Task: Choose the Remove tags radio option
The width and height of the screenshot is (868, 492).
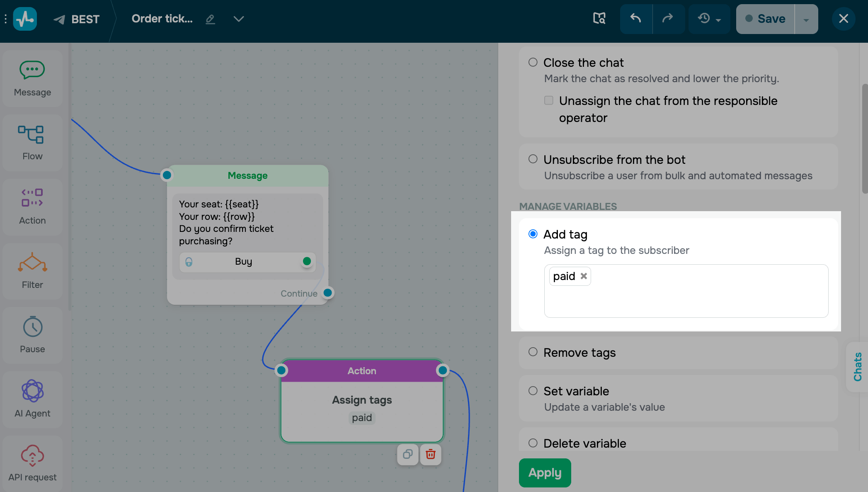Action: click(x=533, y=352)
